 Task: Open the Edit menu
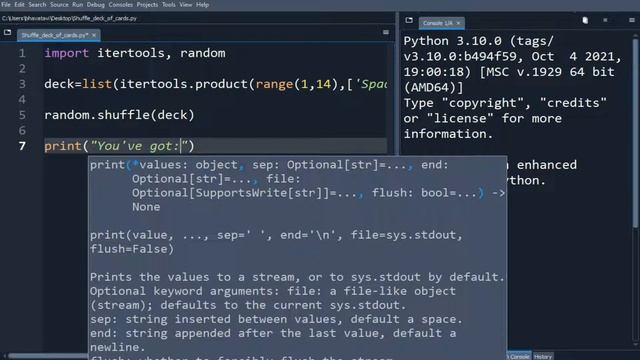[x=19, y=5]
